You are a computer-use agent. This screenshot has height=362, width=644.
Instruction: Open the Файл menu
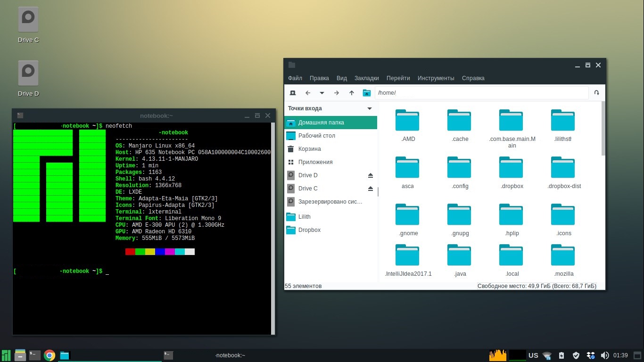(x=295, y=78)
